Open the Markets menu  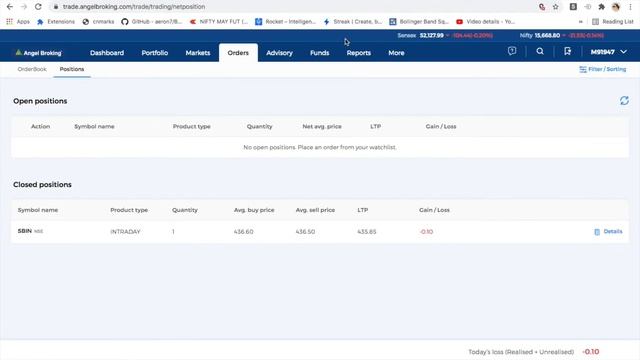click(x=198, y=53)
